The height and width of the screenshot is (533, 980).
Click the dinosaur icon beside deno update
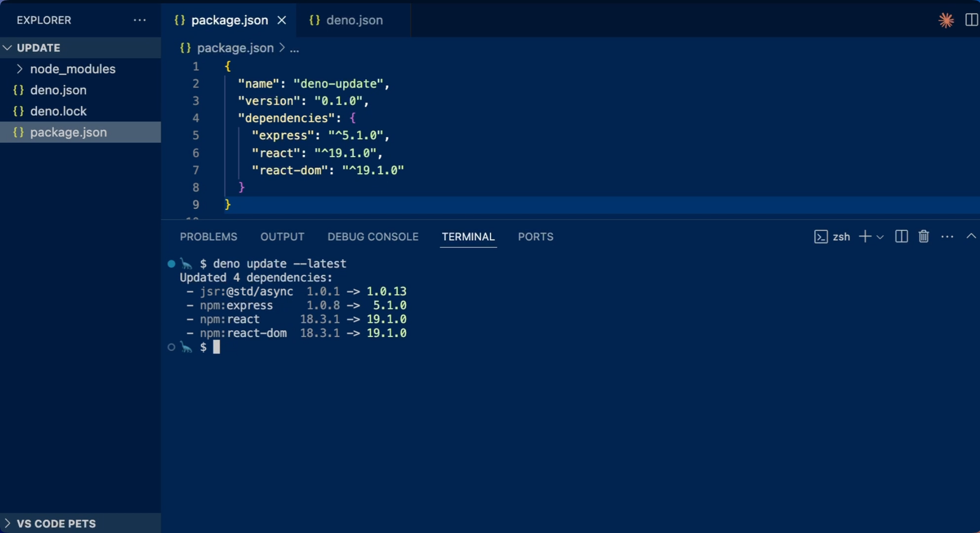coord(186,264)
